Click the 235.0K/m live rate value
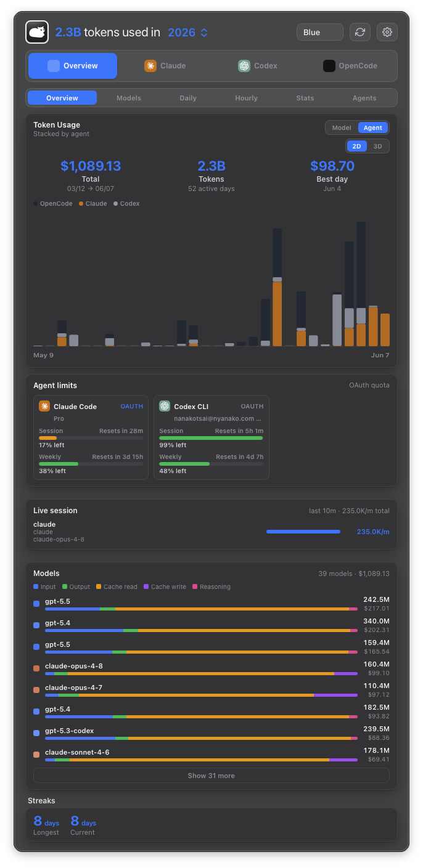 [x=373, y=532]
